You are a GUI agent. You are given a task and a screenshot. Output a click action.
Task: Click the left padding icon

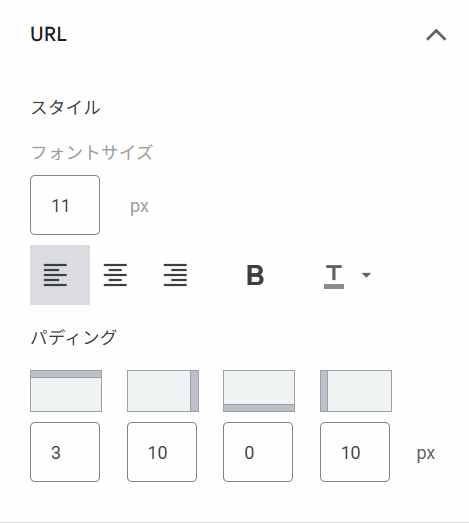[x=356, y=391]
